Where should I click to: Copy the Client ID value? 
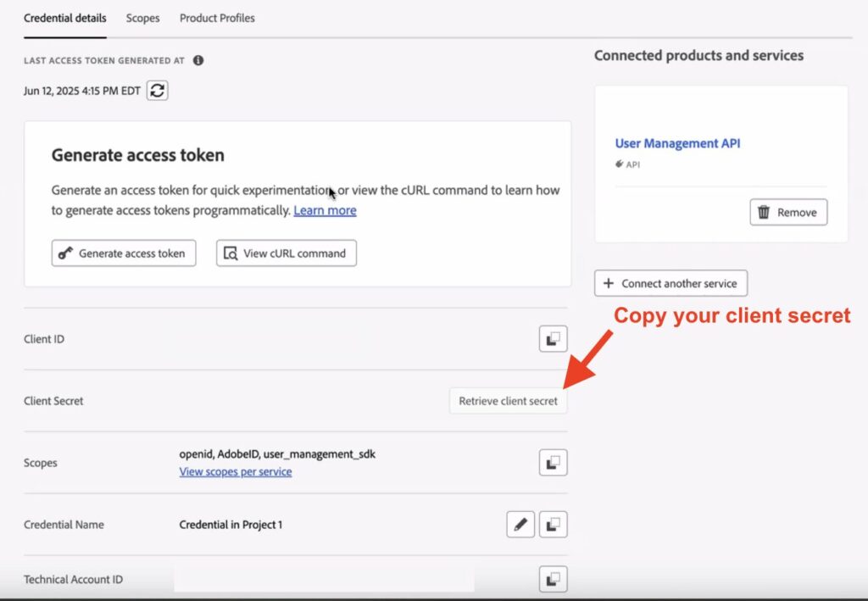(553, 339)
